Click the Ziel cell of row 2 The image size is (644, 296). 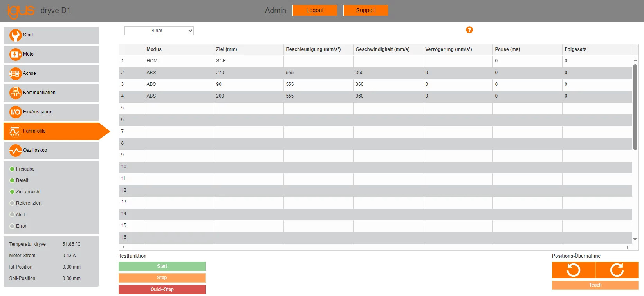pos(248,73)
